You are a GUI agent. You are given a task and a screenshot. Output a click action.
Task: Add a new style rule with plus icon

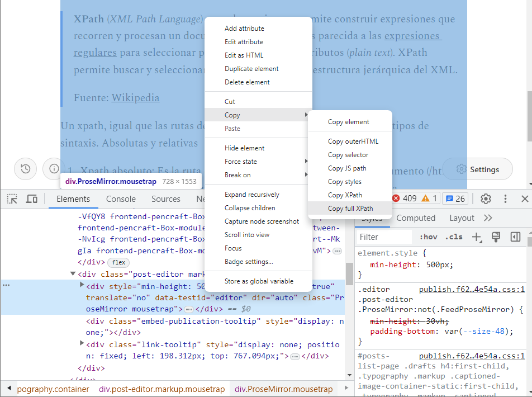pos(475,237)
